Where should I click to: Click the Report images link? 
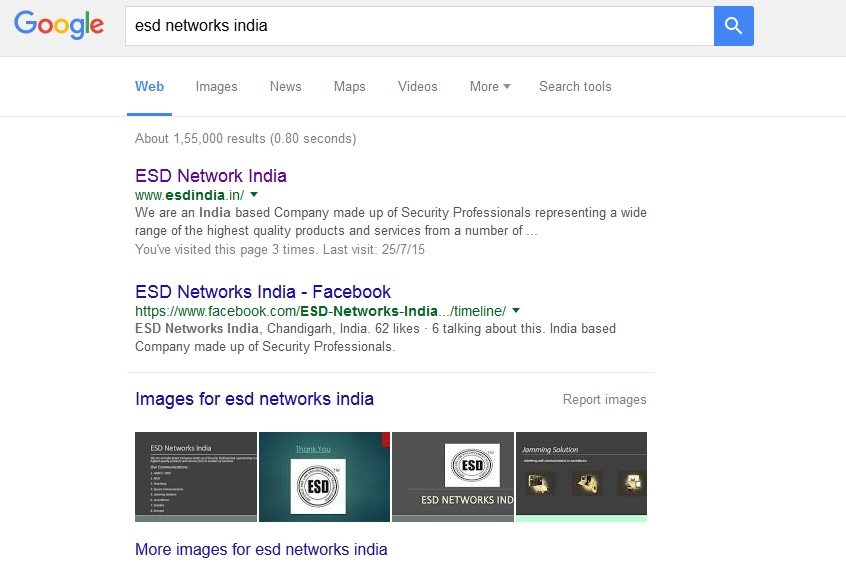[604, 400]
